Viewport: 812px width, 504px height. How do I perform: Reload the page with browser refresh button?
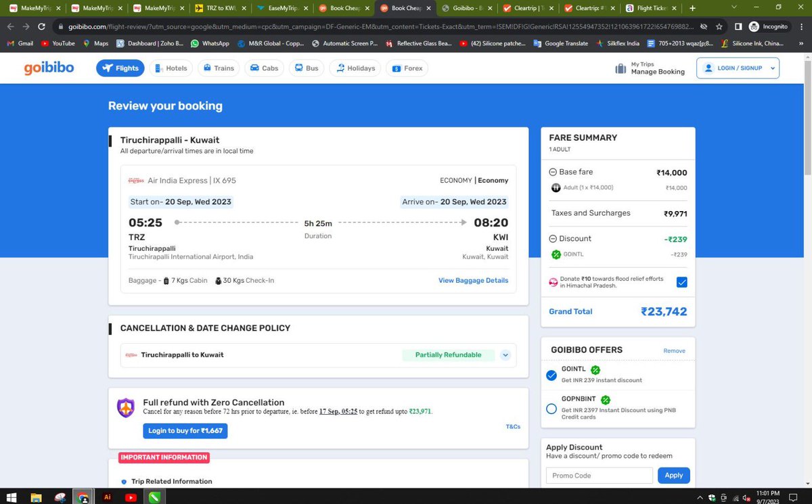click(x=42, y=26)
